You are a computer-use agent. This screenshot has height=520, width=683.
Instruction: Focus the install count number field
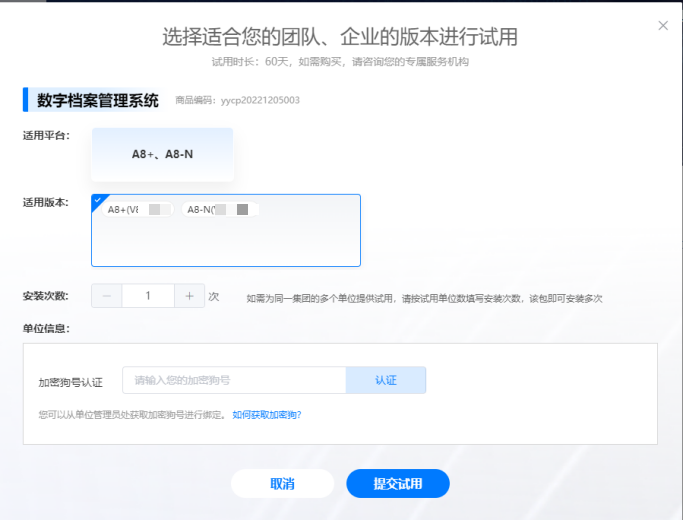pos(148,296)
